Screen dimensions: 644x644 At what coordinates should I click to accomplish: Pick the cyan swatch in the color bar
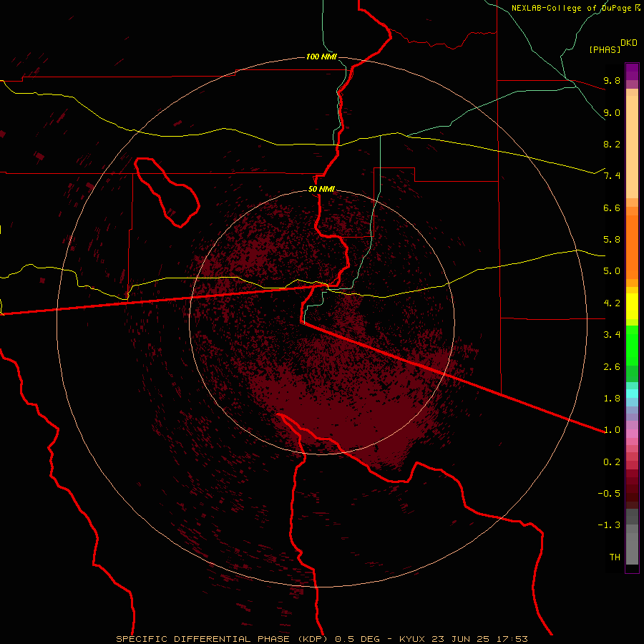click(632, 394)
